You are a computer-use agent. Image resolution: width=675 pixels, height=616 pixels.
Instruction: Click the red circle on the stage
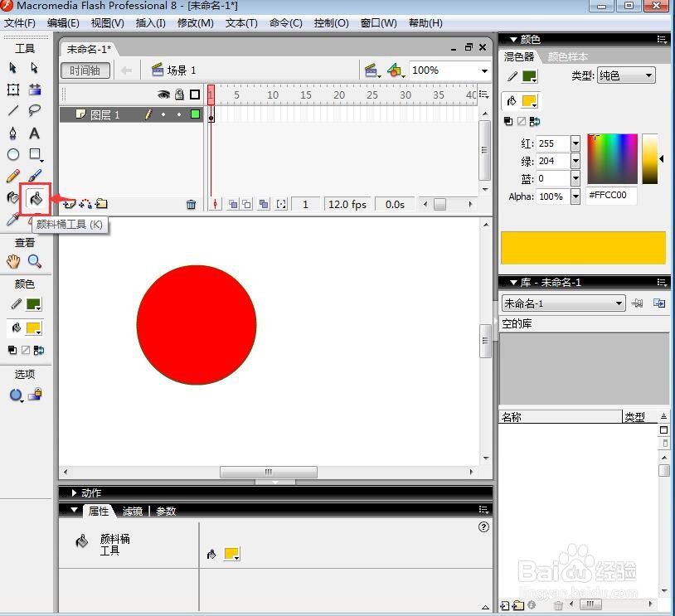[197, 324]
